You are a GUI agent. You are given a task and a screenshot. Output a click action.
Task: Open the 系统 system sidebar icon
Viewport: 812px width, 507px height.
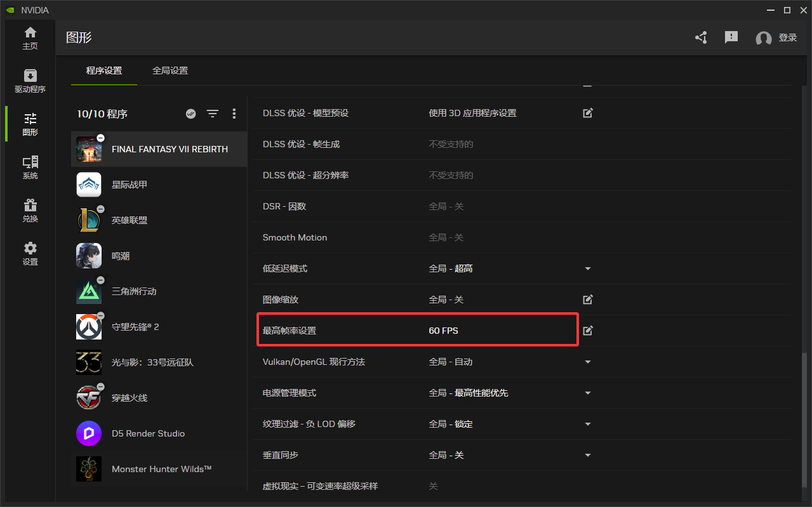pyautogui.click(x=30, y=168)
